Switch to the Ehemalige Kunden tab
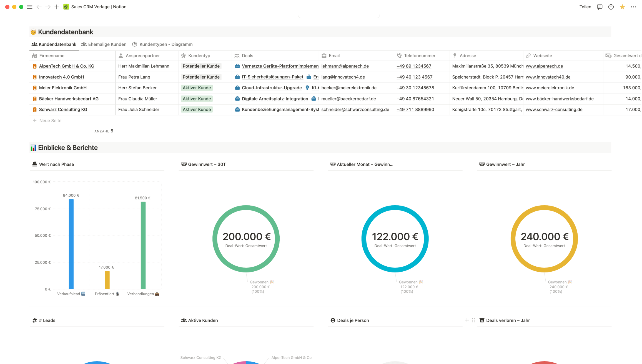The height and width of the screenshot is (364, 642). coord(104,44)
